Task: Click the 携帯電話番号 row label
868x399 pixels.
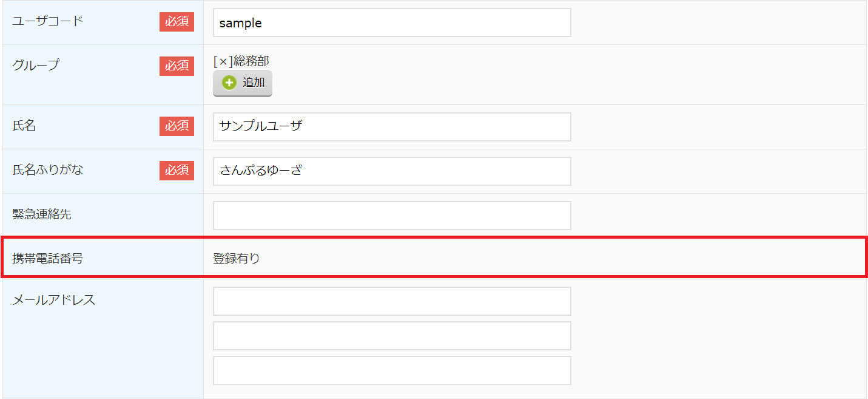Action: tap(48, 259)
